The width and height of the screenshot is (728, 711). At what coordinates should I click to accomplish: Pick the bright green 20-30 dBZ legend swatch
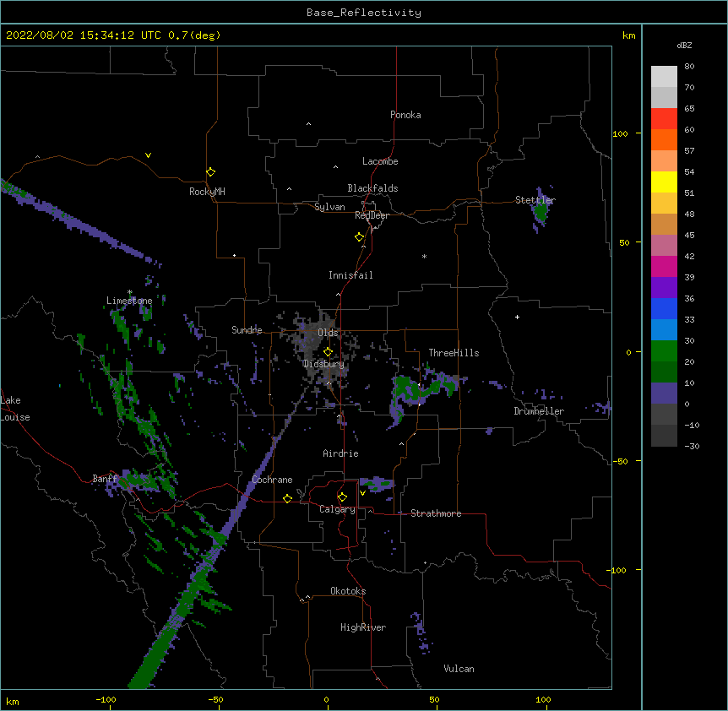(664, 351)
